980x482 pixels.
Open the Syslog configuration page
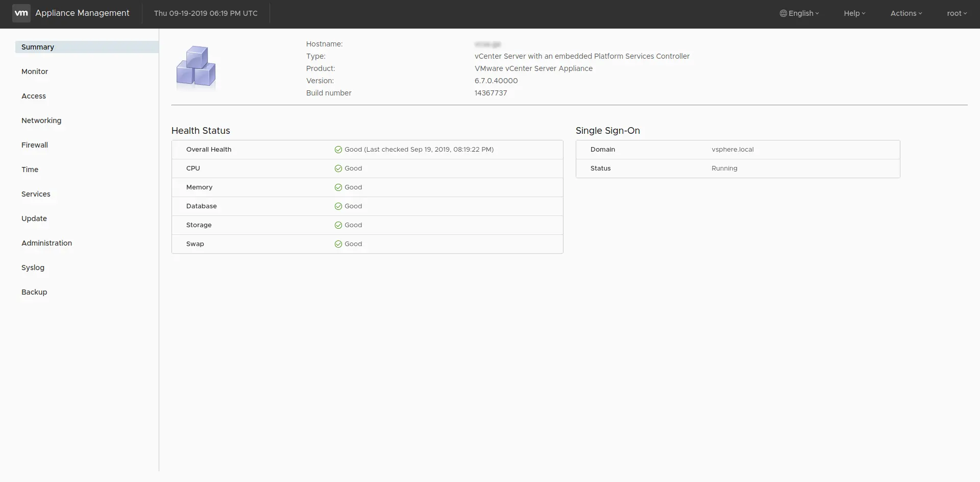coord(33,268)
